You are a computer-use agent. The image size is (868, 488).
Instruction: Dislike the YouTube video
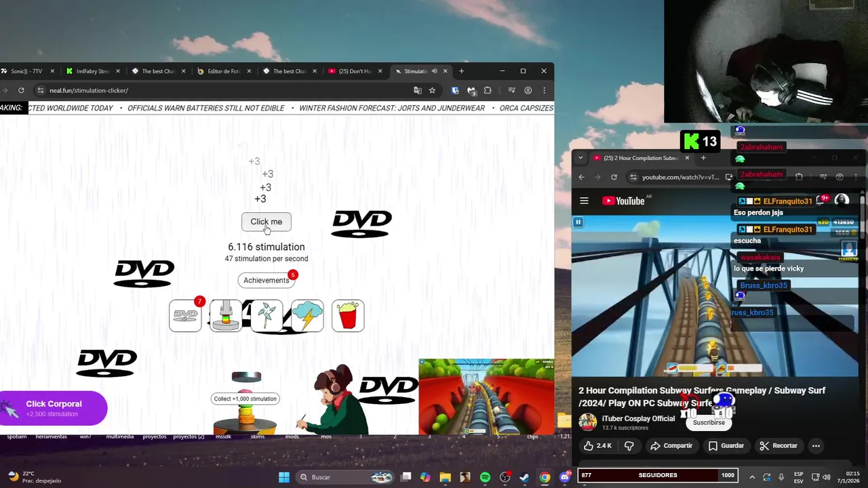click(629, 445)
